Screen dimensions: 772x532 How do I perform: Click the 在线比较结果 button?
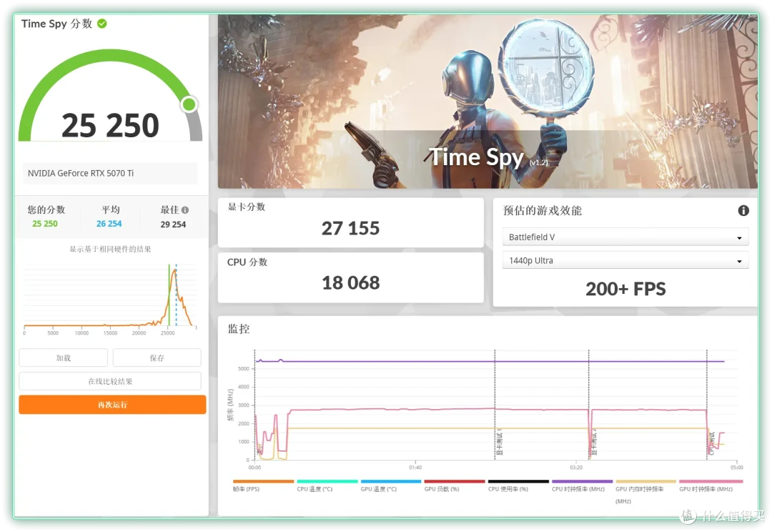(x=110, y=381)
